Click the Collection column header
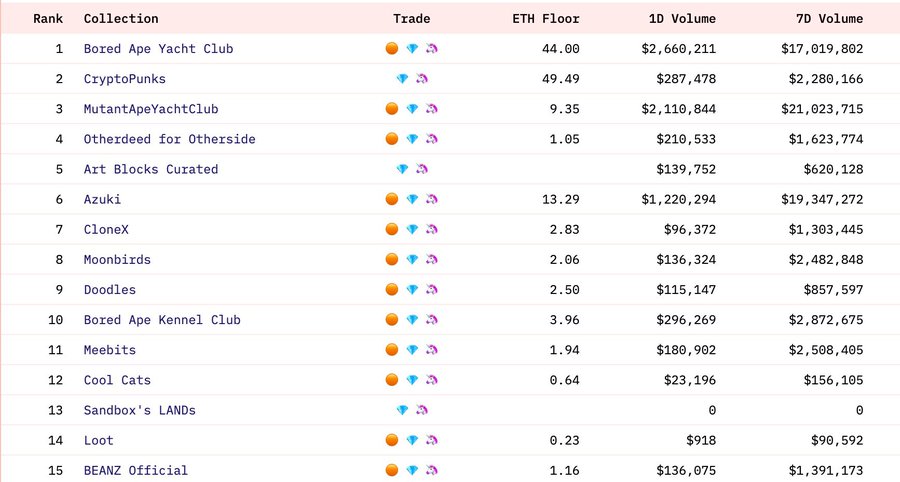Screen dimensions: 900x482 coord(121,19)
